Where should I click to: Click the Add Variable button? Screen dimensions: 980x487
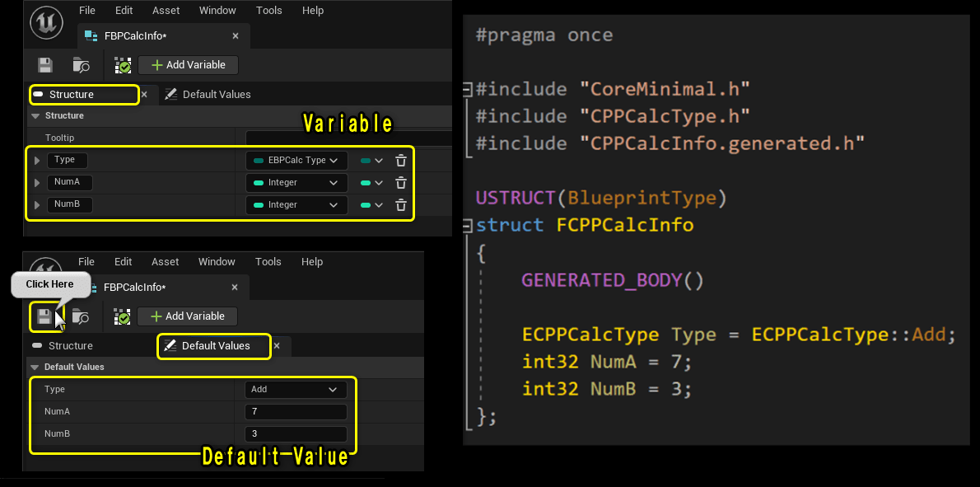(x=188, y=64)
